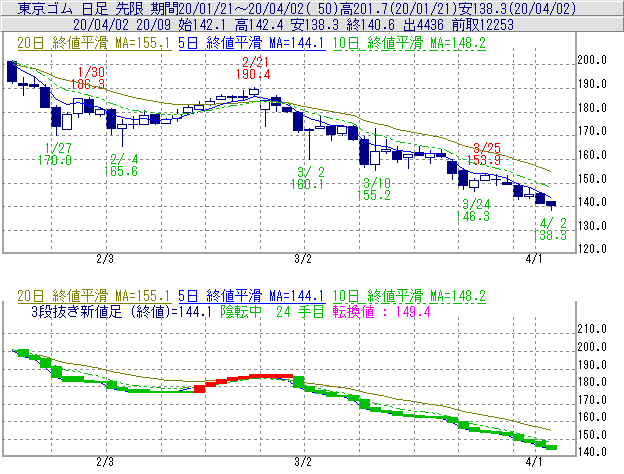Click the 120.0 label on upper price axis
Screen dimensions: 624x474
point(593,249)
